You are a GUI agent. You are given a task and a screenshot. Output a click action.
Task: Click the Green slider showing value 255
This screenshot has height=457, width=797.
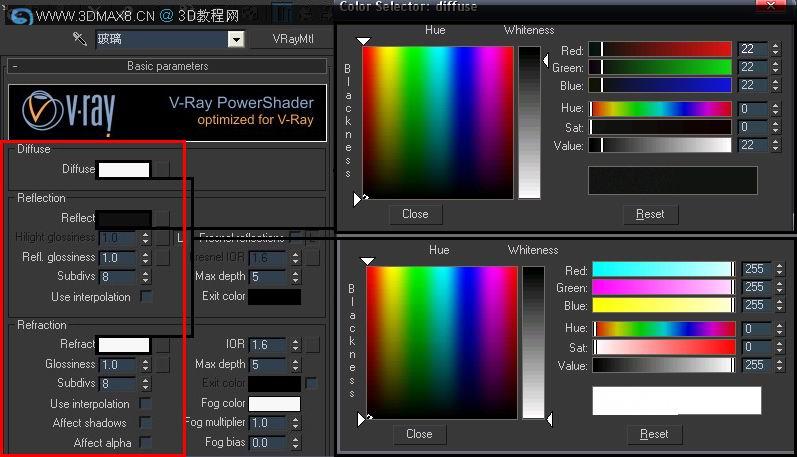pos(664,287)
